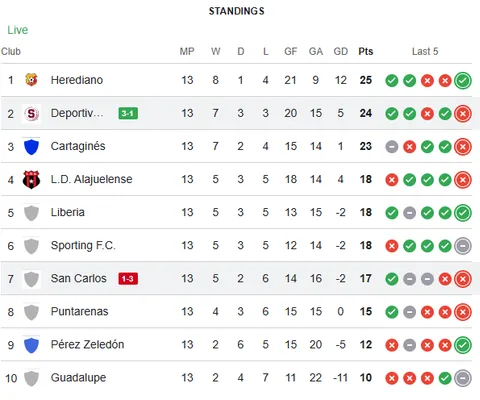Click the Last 5 column header
480x400 pixels.
(x=425, y=51)
